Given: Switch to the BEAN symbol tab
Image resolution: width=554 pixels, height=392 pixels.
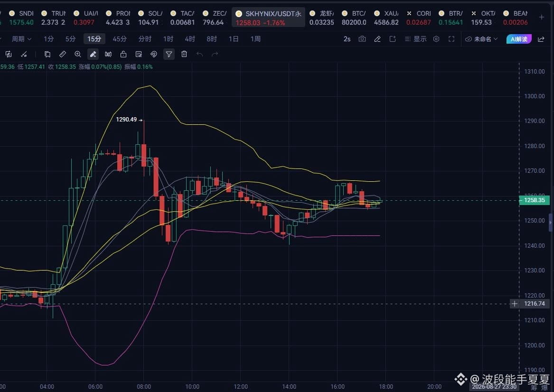Looking at the screenshot, I should click(x=516, y=18).
